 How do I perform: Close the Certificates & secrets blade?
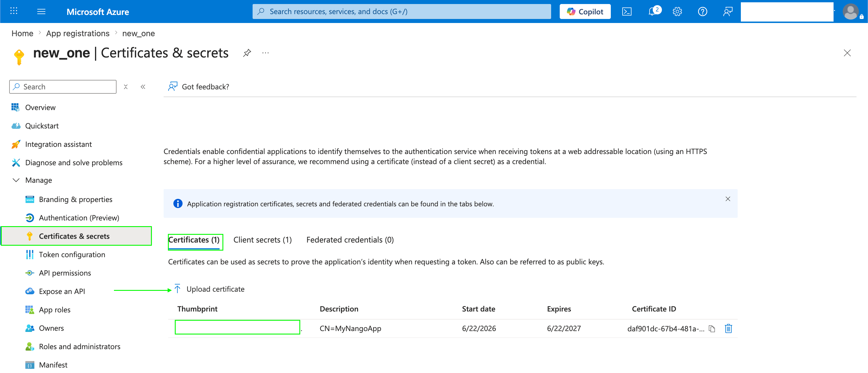[847, 53]
